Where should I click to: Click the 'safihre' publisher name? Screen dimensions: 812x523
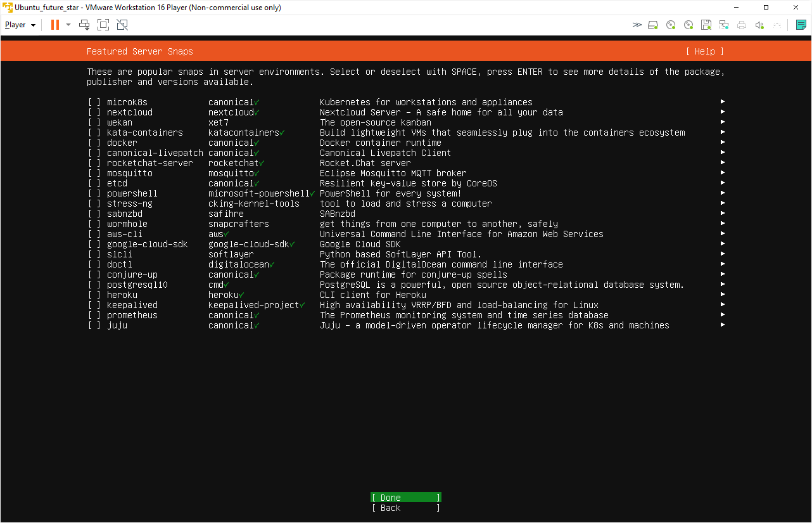[x=226, y=214]
